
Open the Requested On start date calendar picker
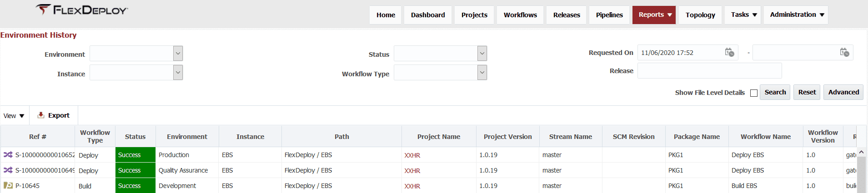tap(729, 53)
